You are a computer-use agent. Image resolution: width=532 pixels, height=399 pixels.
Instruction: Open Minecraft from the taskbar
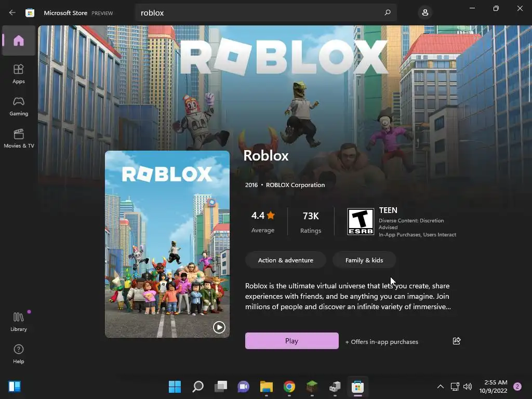312,387
